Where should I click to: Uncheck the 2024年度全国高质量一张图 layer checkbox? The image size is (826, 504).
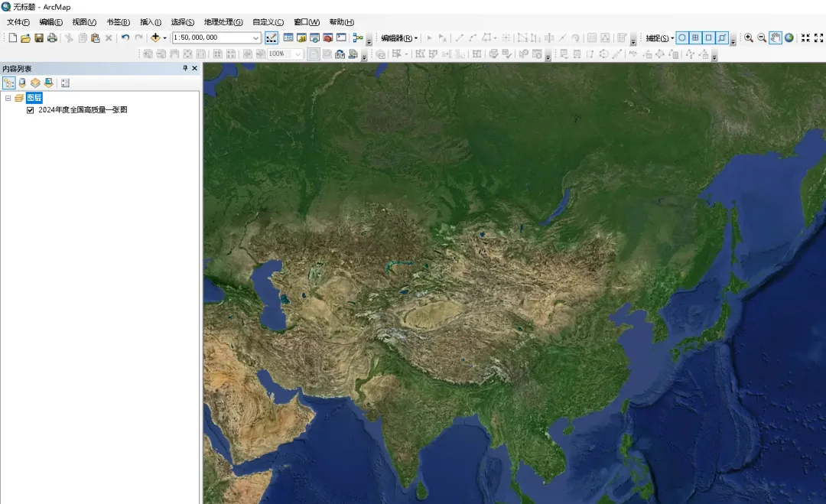point(30,110)
